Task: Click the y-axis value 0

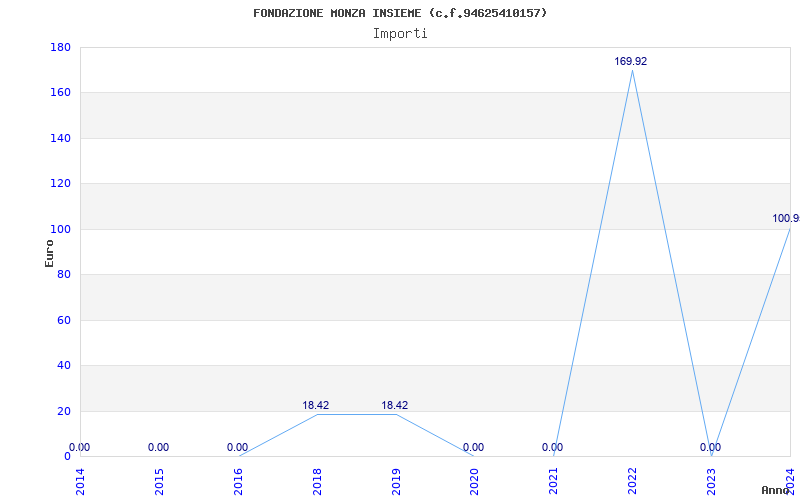Action: 67,457
